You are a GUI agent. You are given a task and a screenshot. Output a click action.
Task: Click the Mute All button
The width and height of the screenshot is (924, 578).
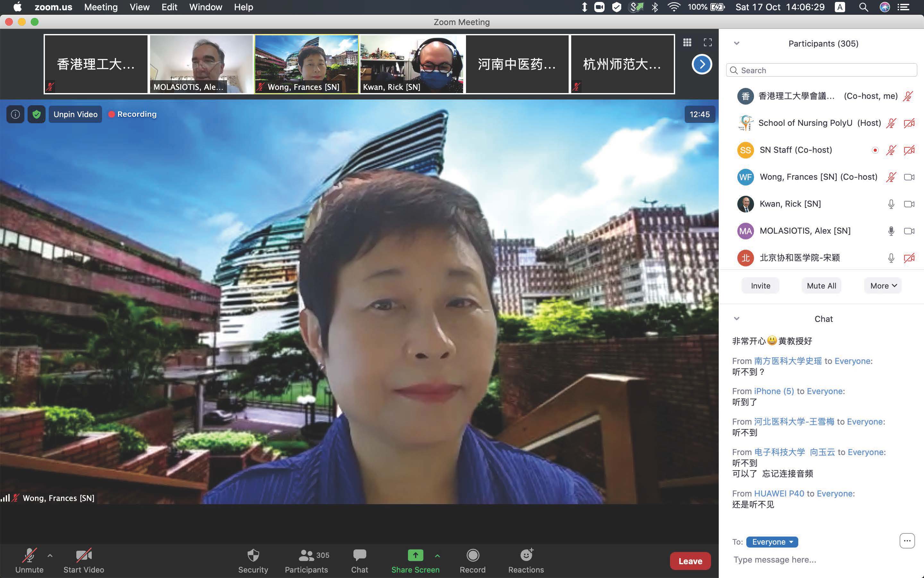pyautogui.click(x=821, y=286)
